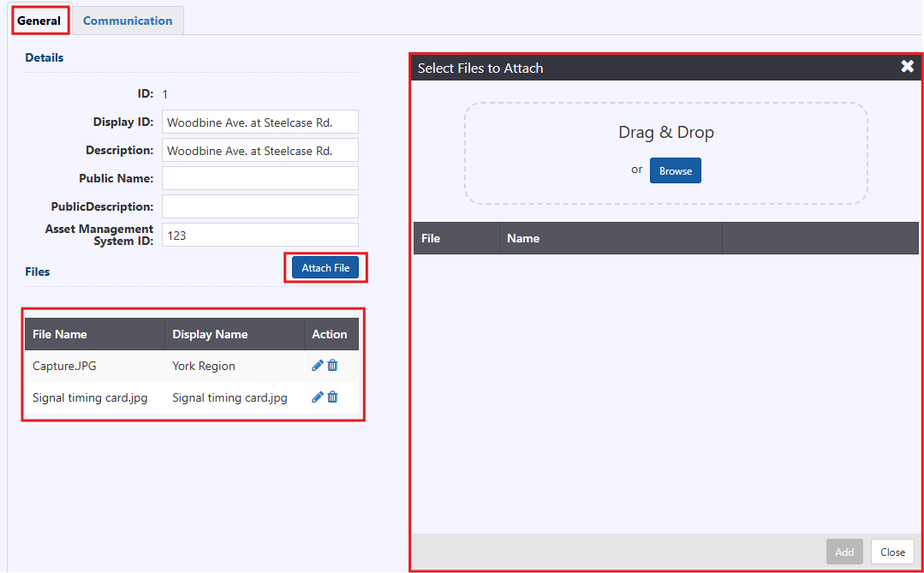Delete the Signal timing card.jpg entry
This screenshot has height=573, width=924.
tap(333, 397)
